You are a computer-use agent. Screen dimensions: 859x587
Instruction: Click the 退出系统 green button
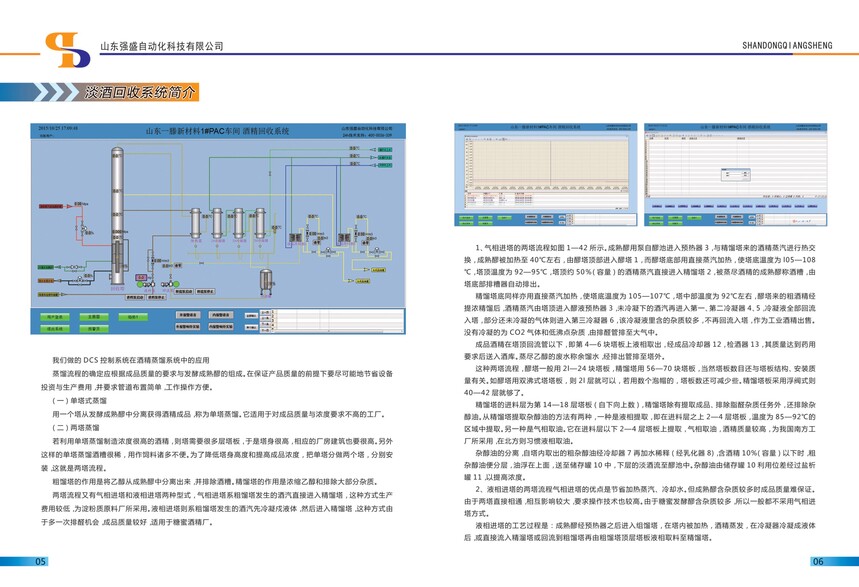pyautogui.click(x=55, y=329)
